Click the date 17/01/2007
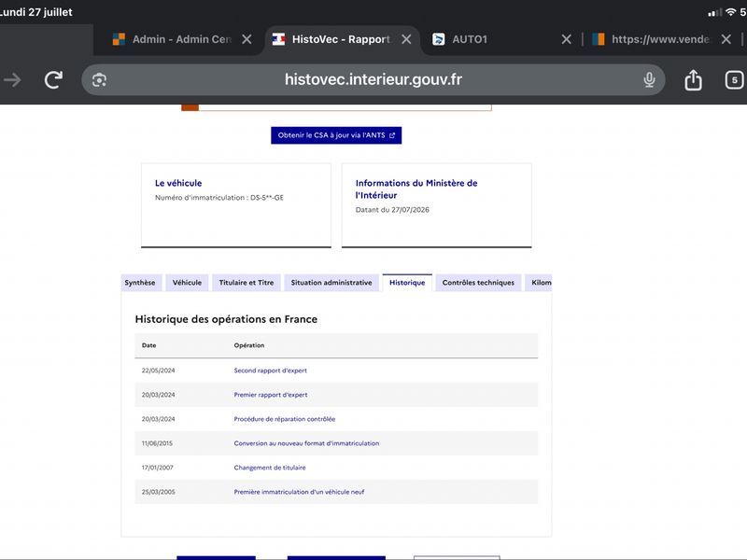Viewport: 747px width, 560px height. pos(157,468)
